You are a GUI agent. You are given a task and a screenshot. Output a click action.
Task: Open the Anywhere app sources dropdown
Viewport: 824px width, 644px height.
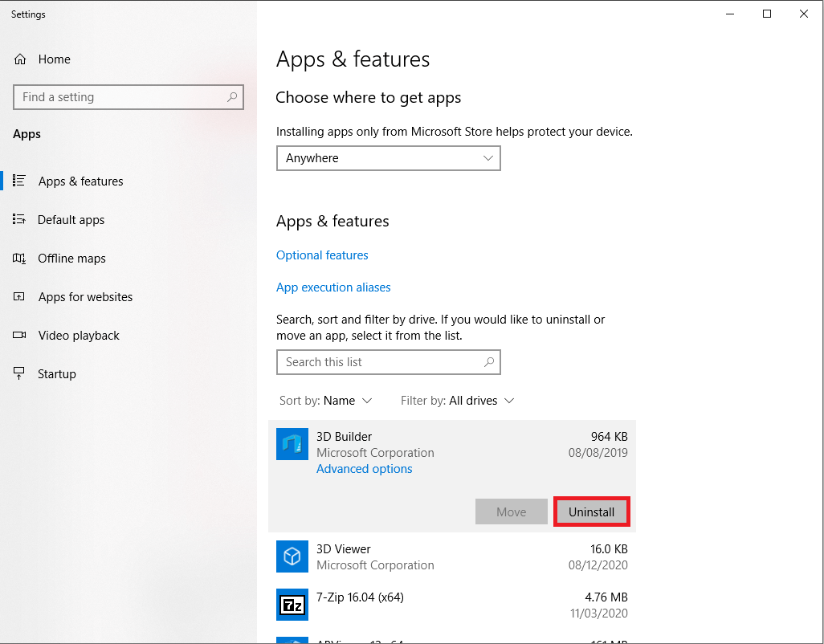(388, 158)
